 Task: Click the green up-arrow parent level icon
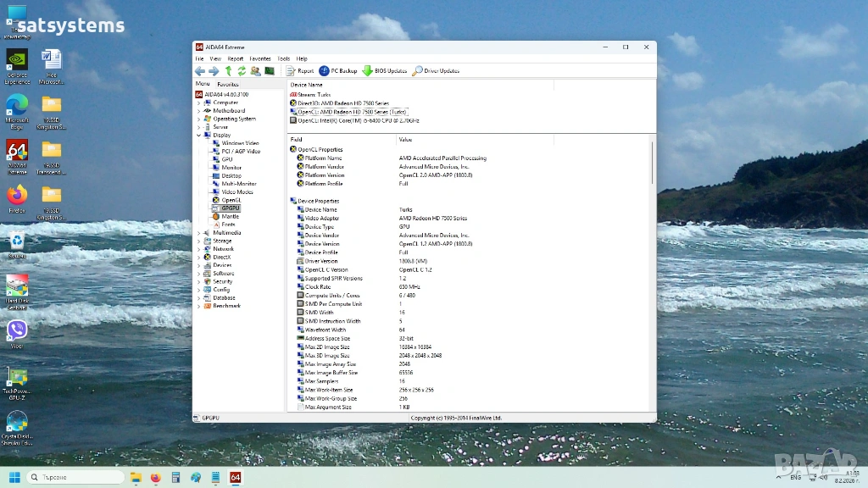pos(228,71)
